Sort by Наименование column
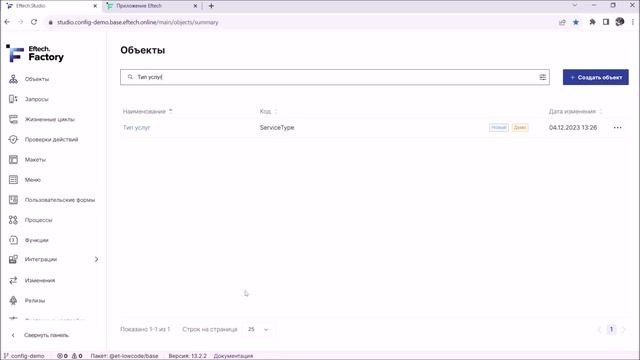The width and height of the screenshot is (640, 360). tap(147, 111)
